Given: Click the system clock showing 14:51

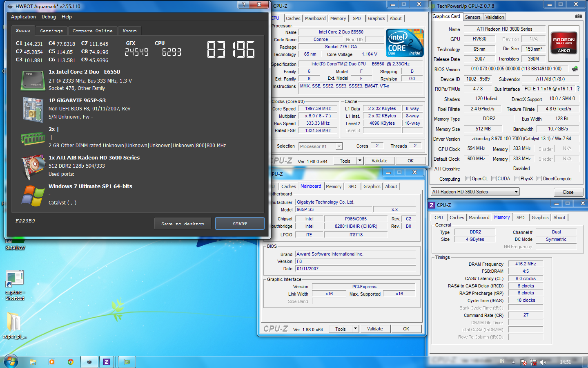Looking at the screenshot, I should pos(565,362).
